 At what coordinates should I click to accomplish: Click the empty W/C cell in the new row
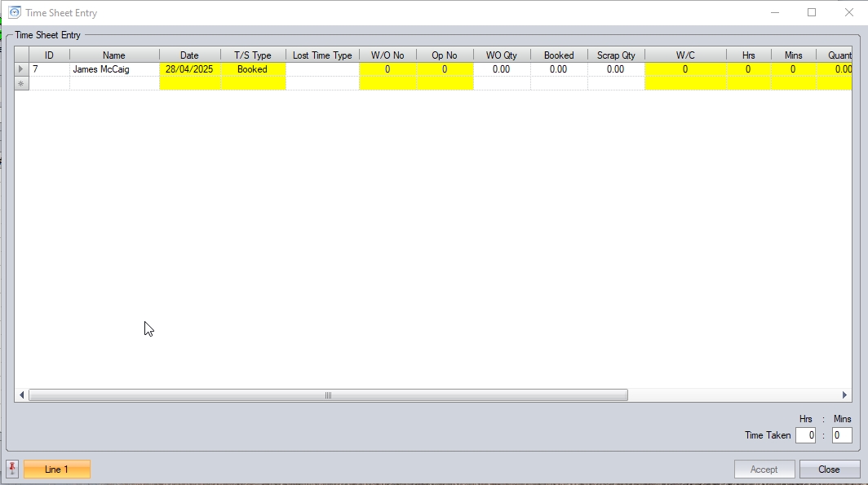point(685,83)
